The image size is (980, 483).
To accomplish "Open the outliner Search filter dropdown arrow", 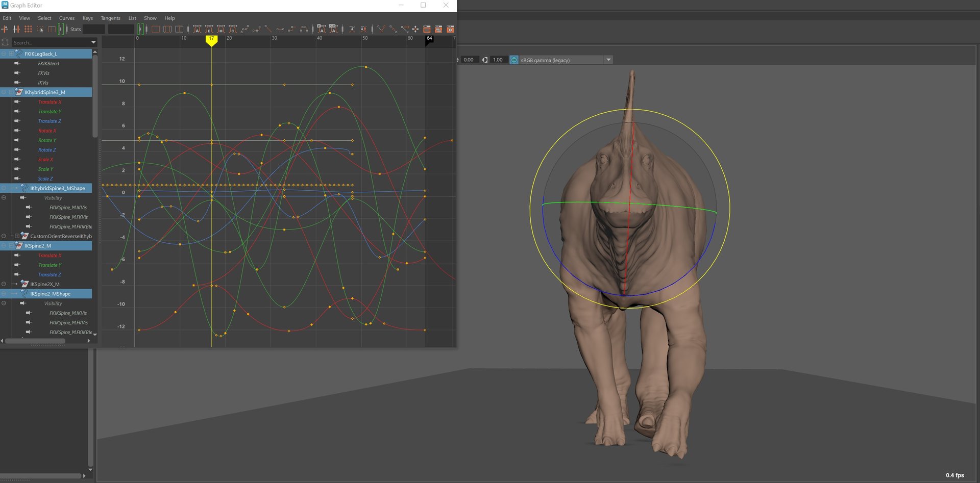I will (93, 42).
